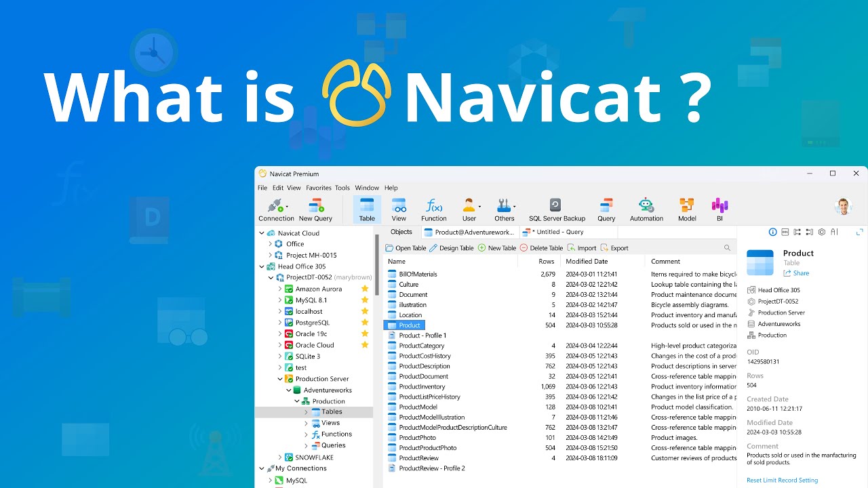Switch to the Objects tab

pos(401,232)
